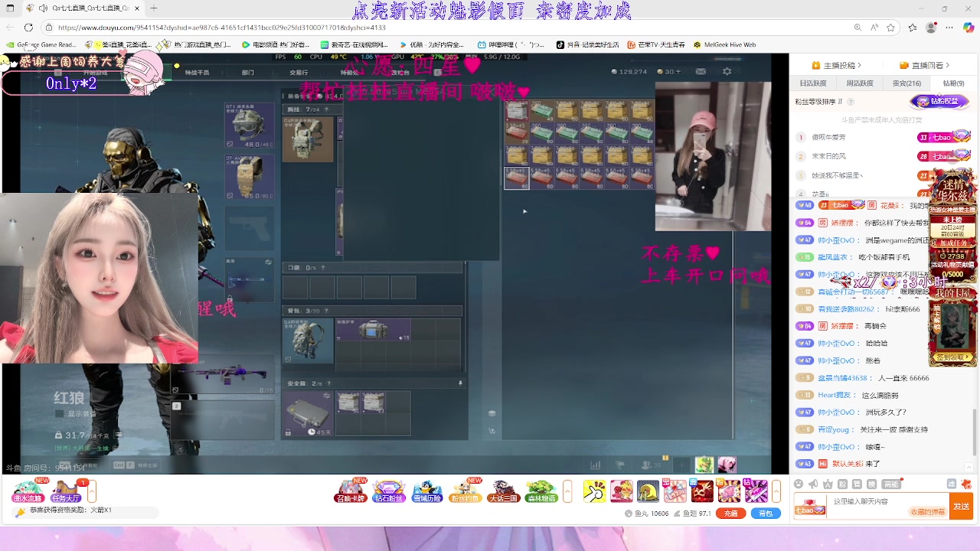This screenshot has width=980, height=551.
Task: Click the crown noble icon in chat
Action: (828, 484)
